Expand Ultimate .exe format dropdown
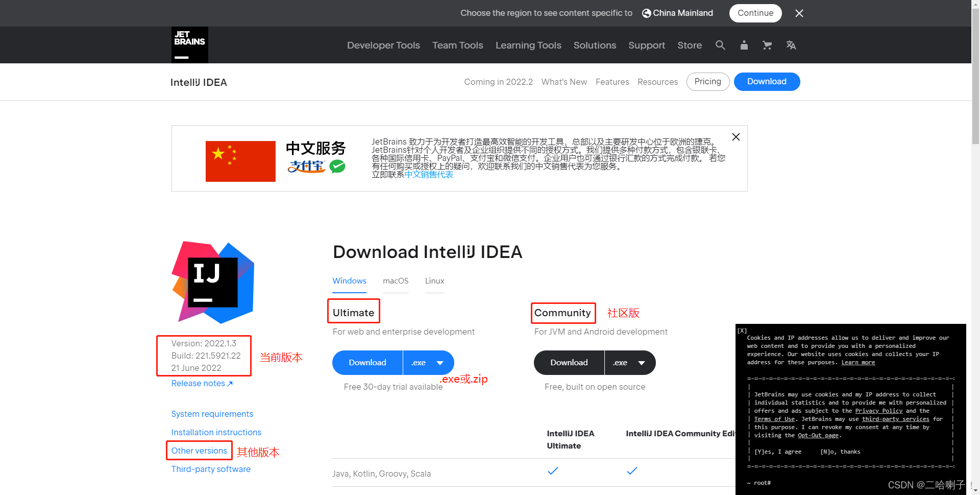 tap(429, 363)
